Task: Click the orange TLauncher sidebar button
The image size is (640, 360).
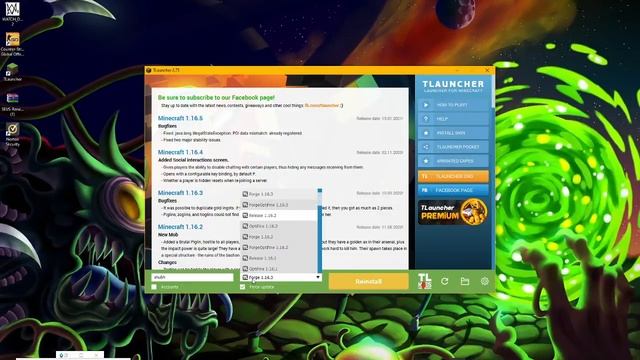Action: click(x=453, y=176)
